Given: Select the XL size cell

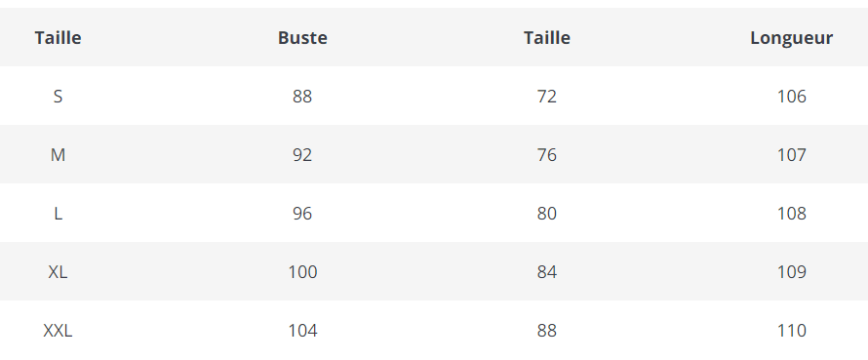Looking at the screenshot, I should [58, 272].
